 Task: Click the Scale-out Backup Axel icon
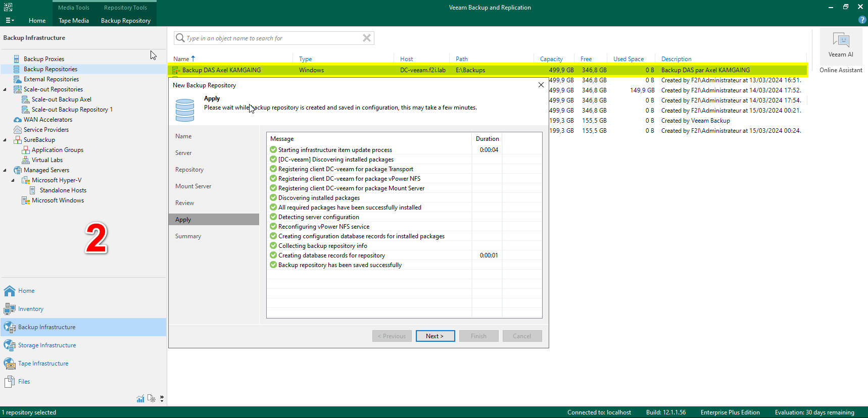pos(25,99)
